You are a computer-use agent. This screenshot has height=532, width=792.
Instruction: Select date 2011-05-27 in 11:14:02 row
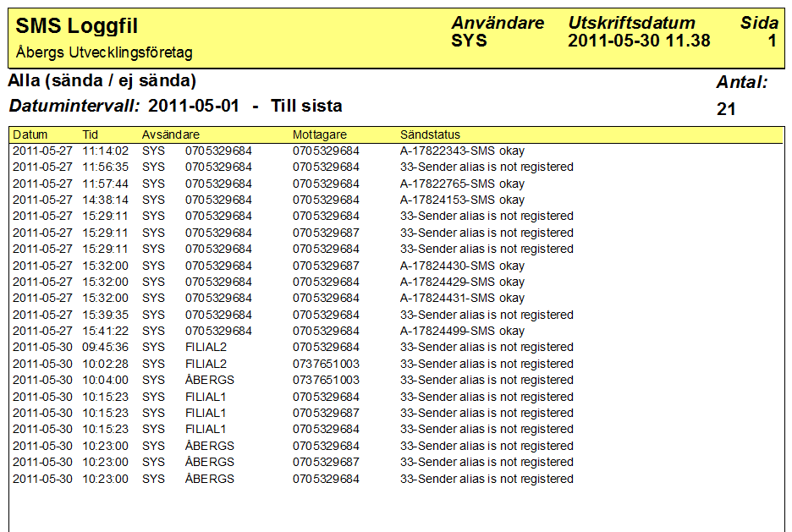pyautogui.click(x=42, y=151)
